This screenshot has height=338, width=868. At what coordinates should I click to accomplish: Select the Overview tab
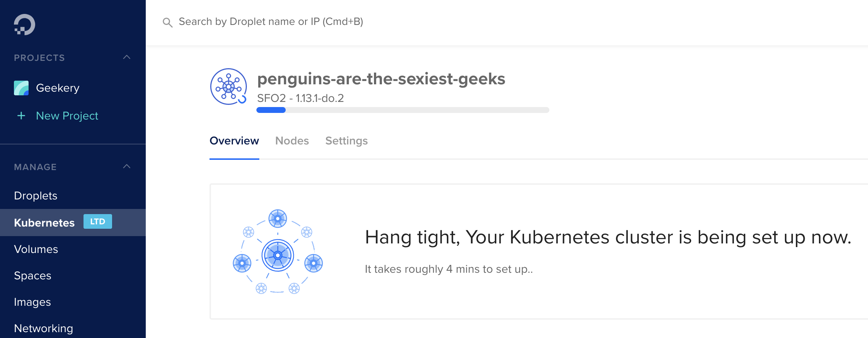click(x=234, y=141)
